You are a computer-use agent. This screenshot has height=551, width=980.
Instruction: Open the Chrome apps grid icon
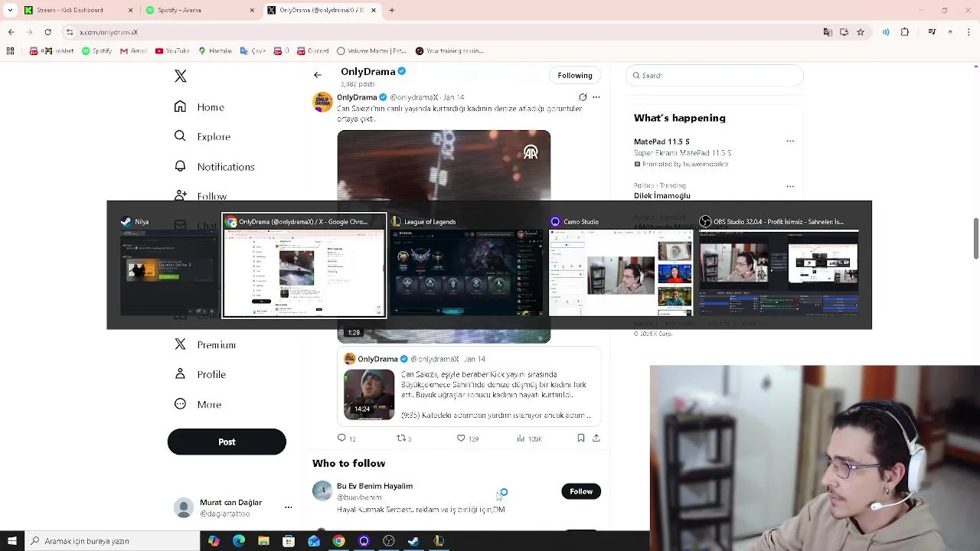click(10, 51)
